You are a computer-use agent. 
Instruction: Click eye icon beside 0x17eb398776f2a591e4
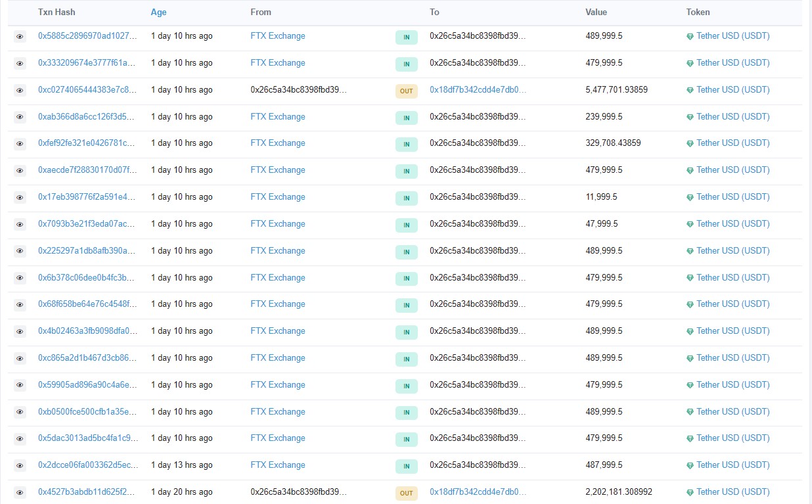pyautogui.click(x=20, y=198)
